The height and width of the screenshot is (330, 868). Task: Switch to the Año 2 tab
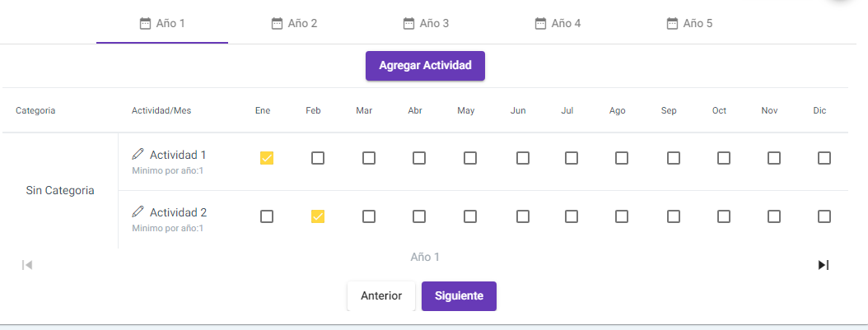[x=294, y=23]
